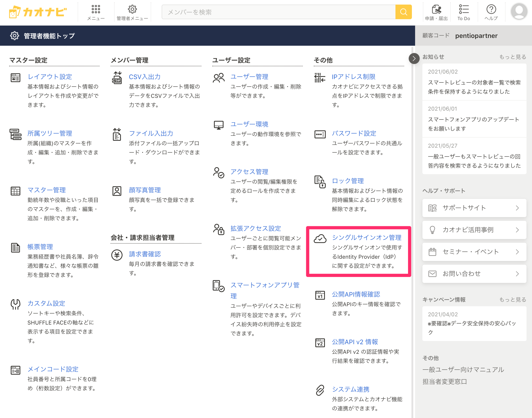
Task: Click the 公開API v2 情報 icon
Action: (x=320, y=343)
